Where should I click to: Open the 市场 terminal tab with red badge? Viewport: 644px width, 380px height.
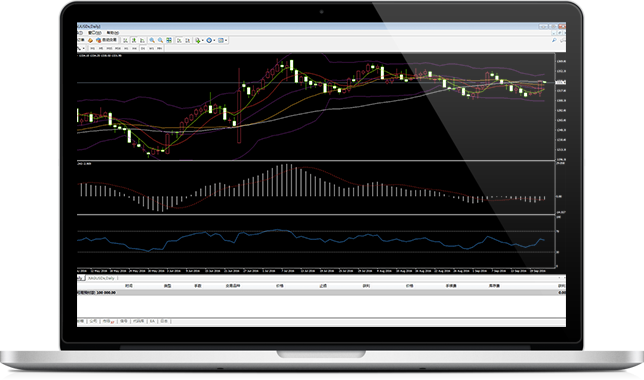coord(108,321)
